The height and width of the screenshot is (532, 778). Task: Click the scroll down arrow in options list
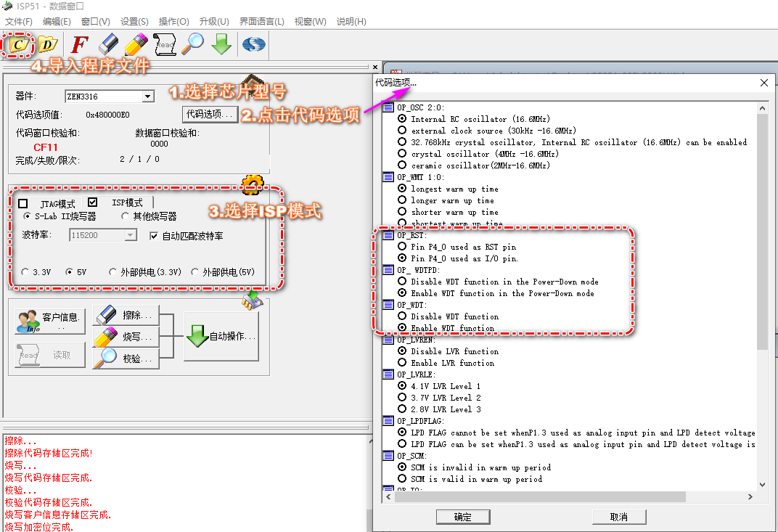[762, 485]
